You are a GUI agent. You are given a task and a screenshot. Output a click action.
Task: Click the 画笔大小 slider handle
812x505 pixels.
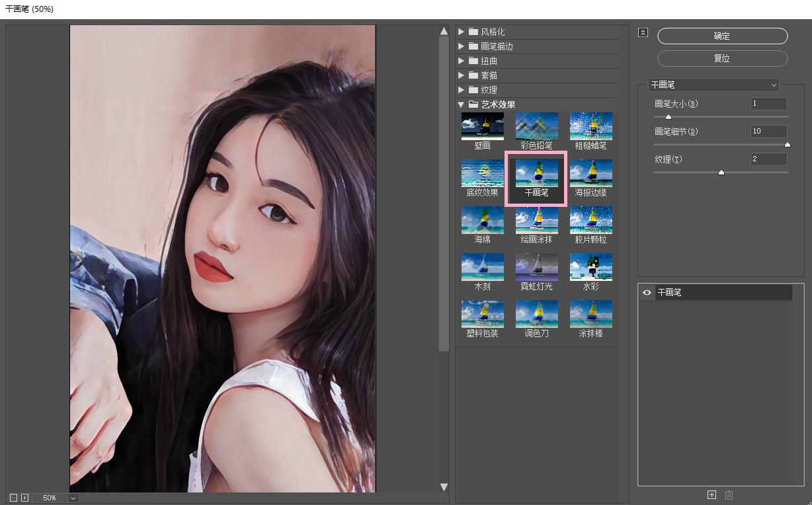[669, 117]
